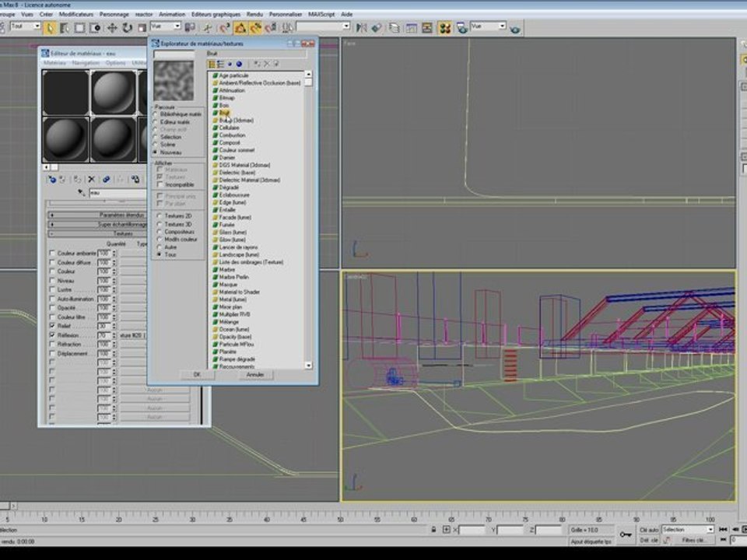The height and width of the screenshot is (560, 747).
Task: Enable the Couleur diffuse map checkbox
Action: [52, 263]
